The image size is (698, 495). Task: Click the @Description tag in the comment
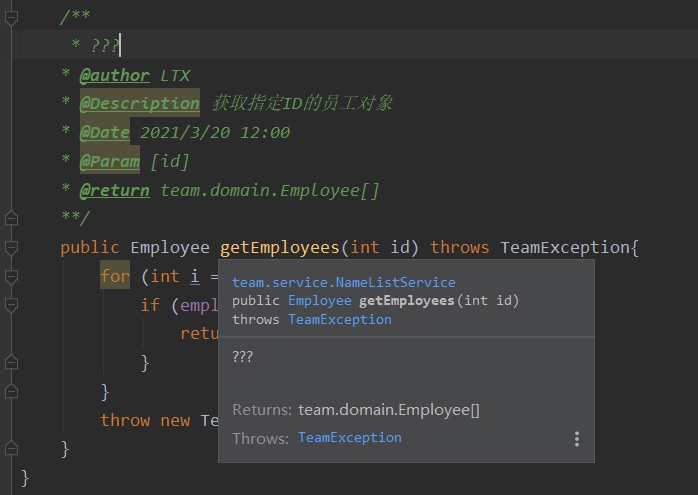[139, 104]
